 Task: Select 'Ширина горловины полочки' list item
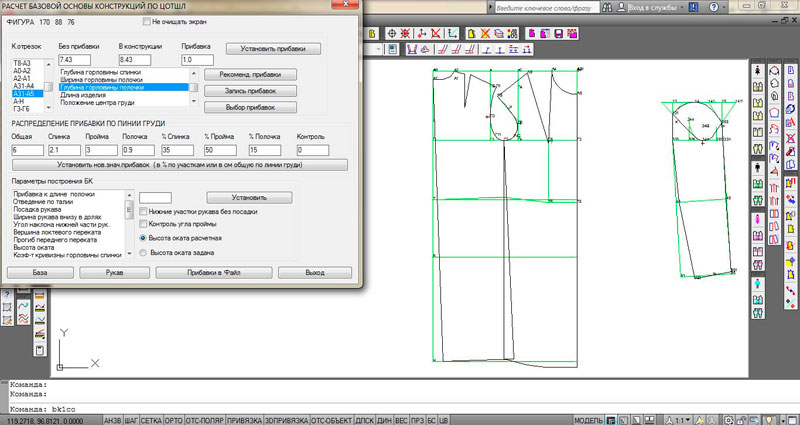pyautogui.click(x=123, y=80)
